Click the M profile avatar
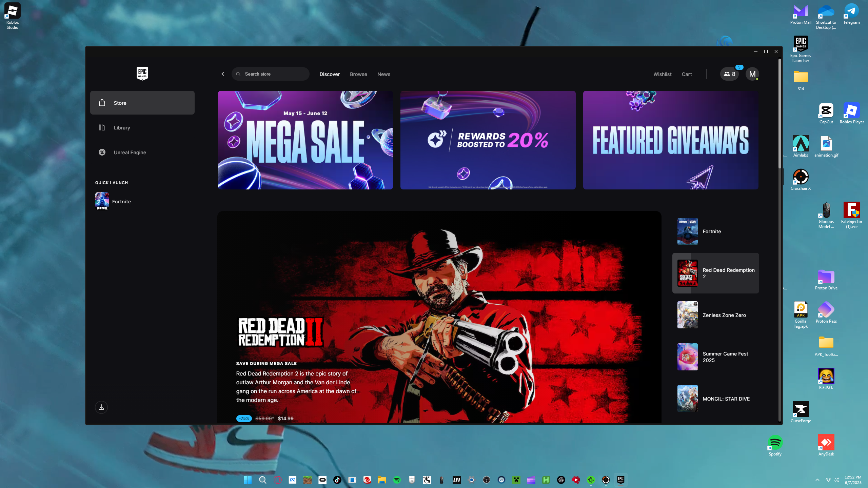868x488 pixels. 752,74
